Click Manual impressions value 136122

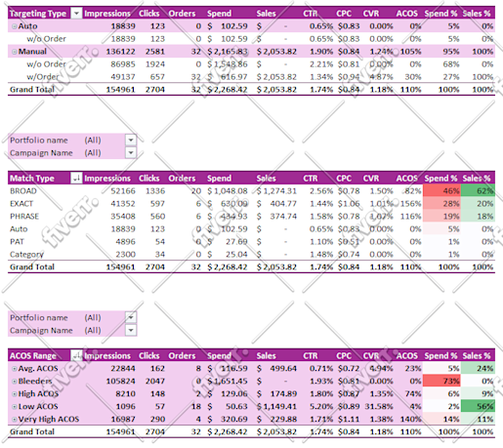tap(120, 52)
